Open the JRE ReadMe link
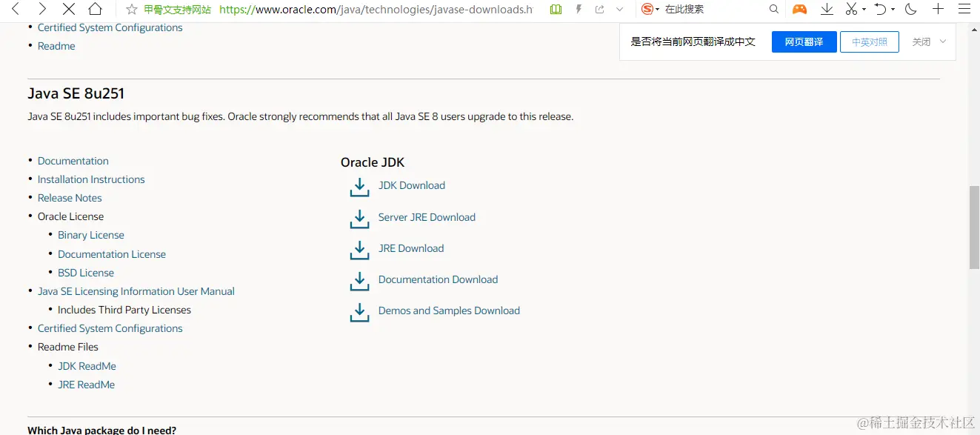This screenshot has height=435, width=980. pyautogui.click(x=86, y=385)
